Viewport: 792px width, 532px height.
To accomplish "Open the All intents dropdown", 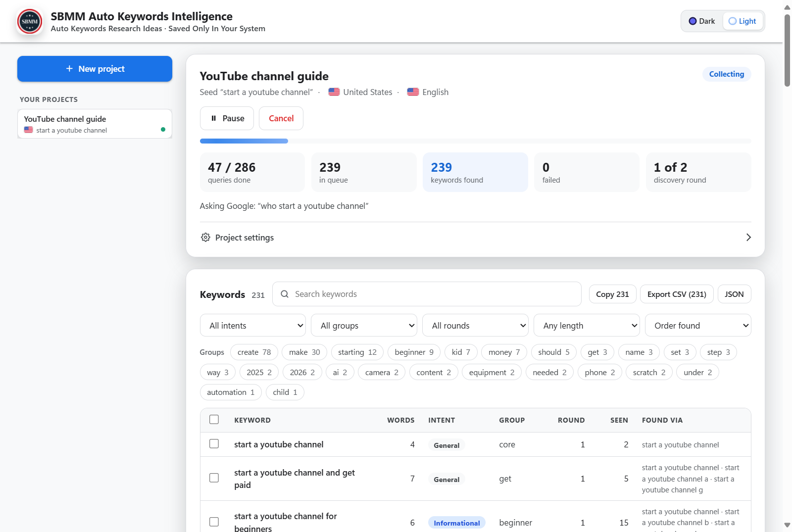I will coord(253,326).
